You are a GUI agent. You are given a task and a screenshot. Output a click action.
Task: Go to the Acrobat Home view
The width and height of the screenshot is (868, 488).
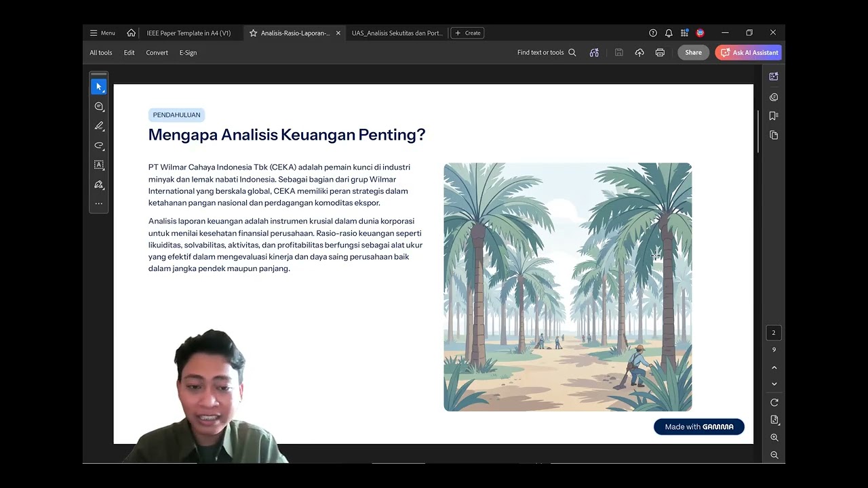coord(131,33)
